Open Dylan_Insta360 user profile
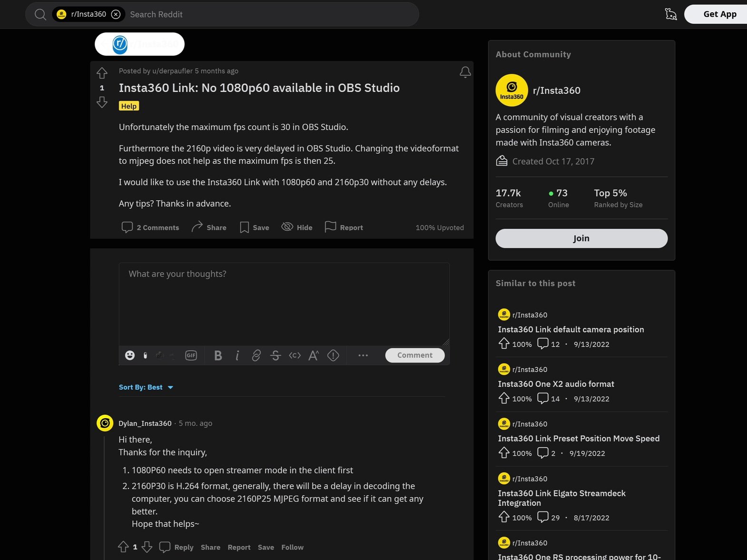Image resolution: width=747 pixels, height=560 pixels. 145,423
